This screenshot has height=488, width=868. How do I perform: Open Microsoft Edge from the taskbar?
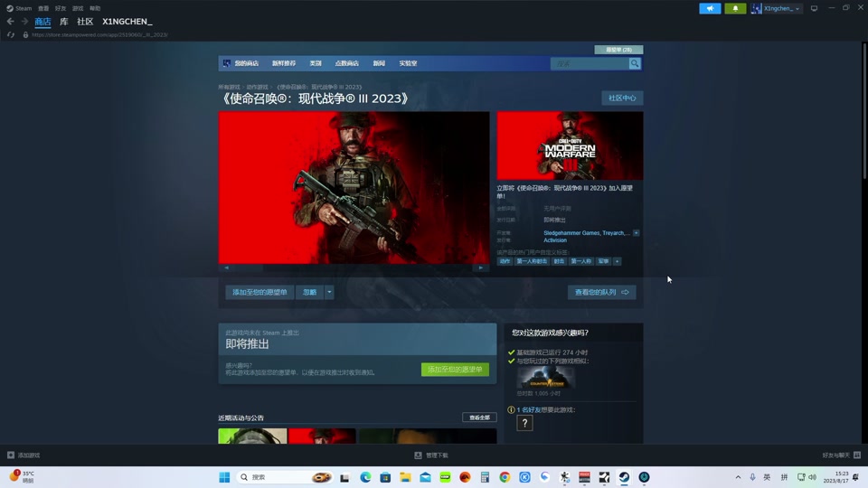point(365,477)
